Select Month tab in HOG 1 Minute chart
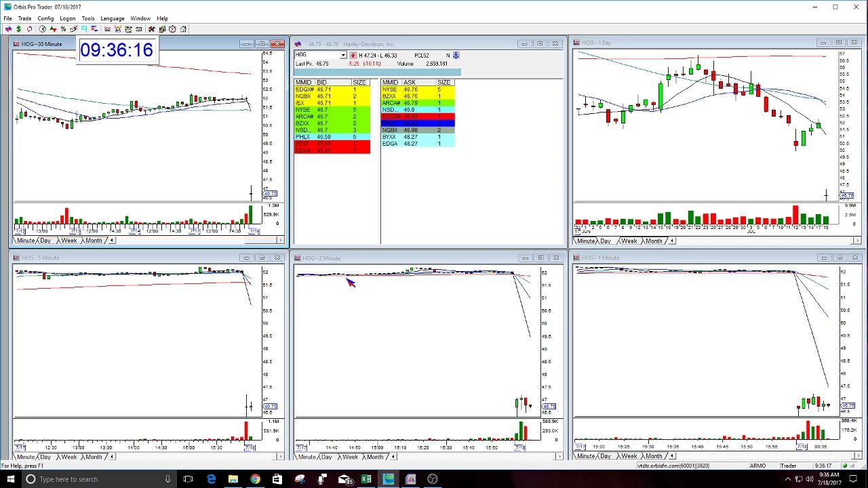 tap(654, 457)
